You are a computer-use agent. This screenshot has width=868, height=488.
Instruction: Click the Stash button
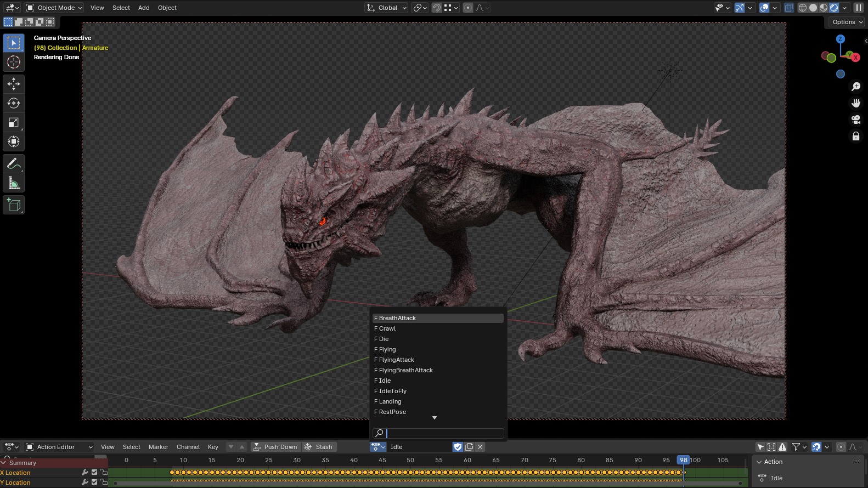click(x=319, y=447)
